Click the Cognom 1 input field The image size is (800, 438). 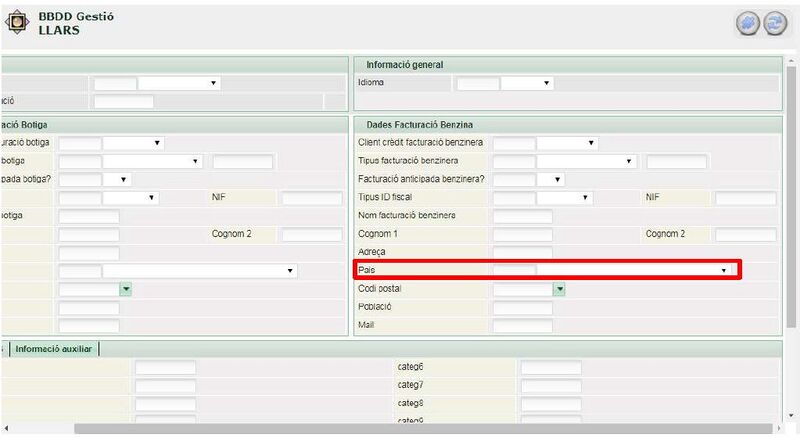pyautogui.click(x=522, y=234)
